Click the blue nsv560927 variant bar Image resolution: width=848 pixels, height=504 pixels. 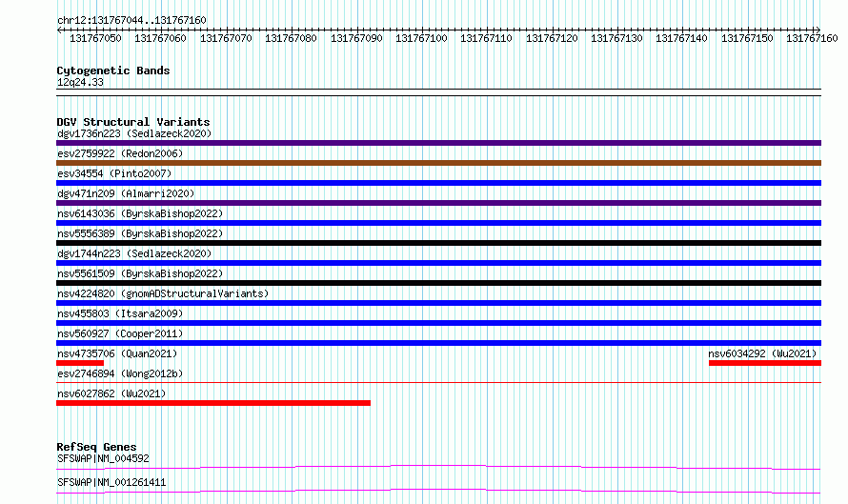coord(438,343)
